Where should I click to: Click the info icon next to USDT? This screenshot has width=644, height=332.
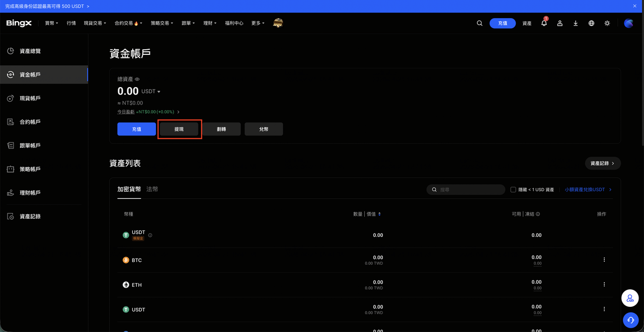[x=150, y=235]
